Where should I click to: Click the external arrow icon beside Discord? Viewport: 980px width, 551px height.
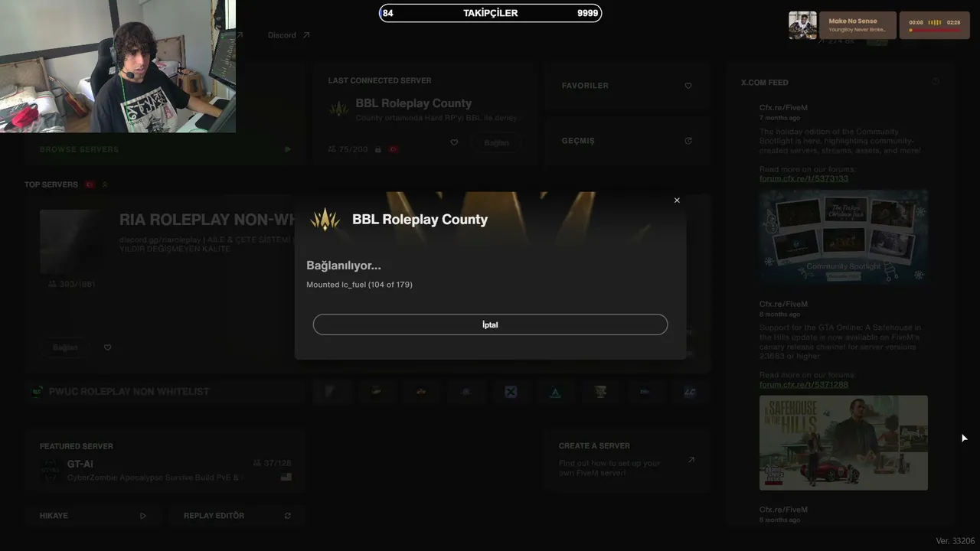pos(306,35)
